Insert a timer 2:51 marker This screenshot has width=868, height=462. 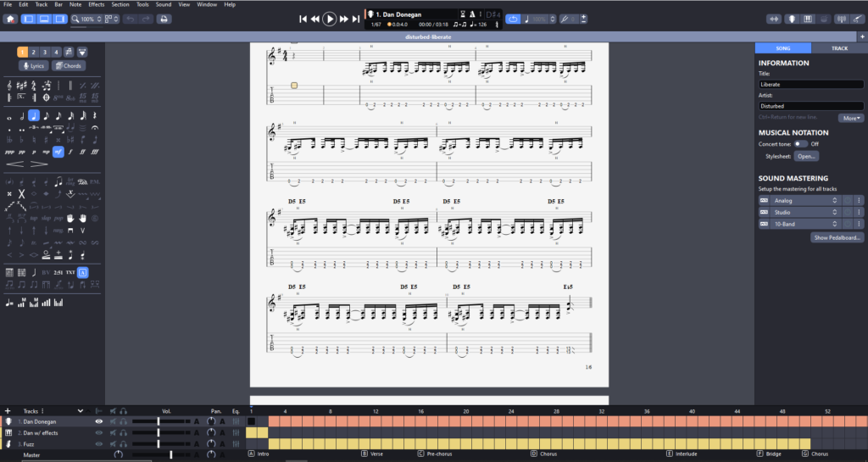(x=58, y=272)
